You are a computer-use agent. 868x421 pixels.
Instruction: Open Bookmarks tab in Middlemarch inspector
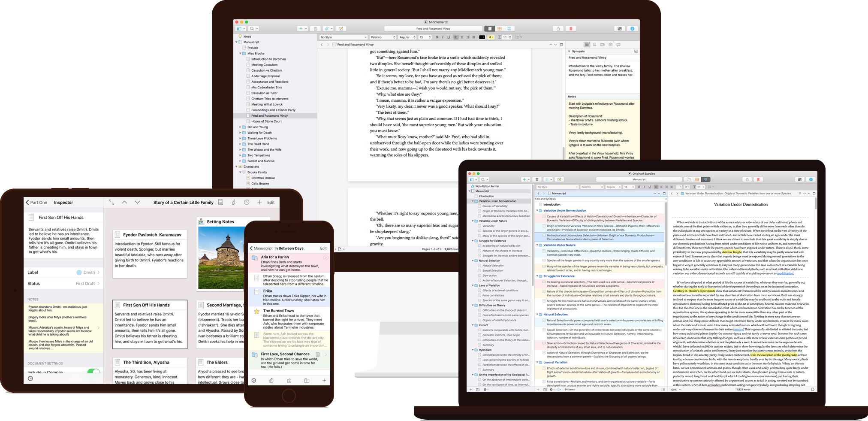tap(595, 45)
